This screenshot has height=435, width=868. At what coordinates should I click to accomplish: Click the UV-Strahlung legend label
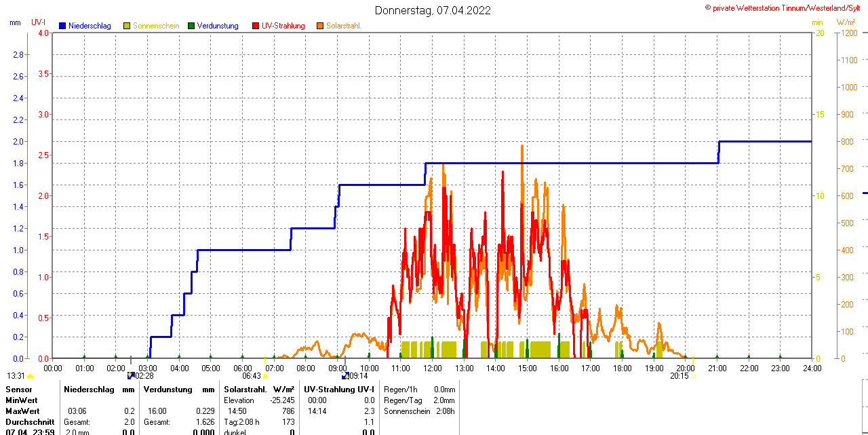[283, 26]
